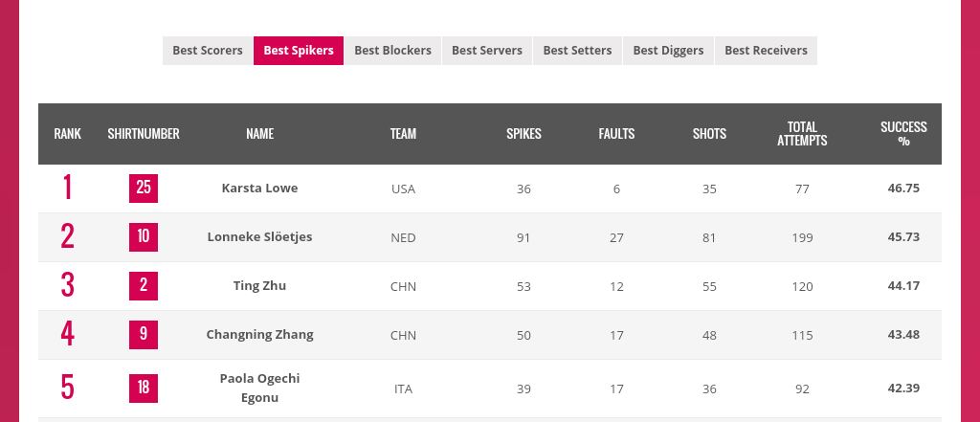Click the Faults column header
Image resolution: width=980 pixels, height=422 pixels.
[616, 134]
